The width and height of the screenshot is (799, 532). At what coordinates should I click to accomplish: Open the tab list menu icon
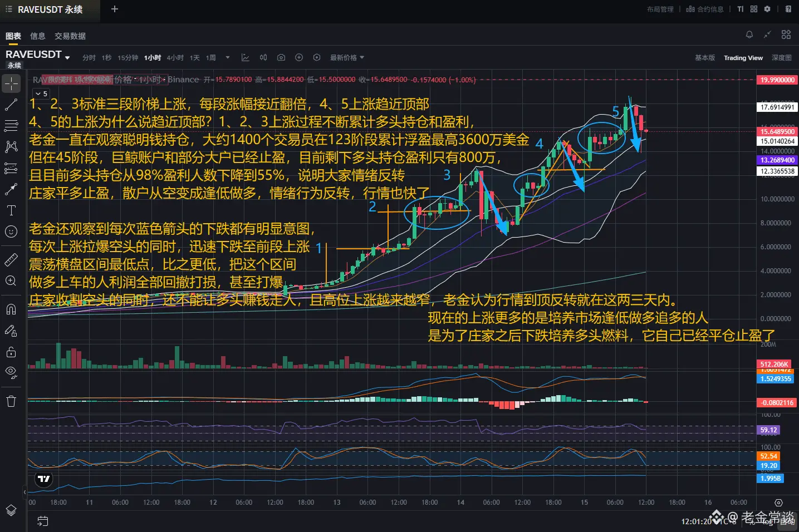click(8, 9)
